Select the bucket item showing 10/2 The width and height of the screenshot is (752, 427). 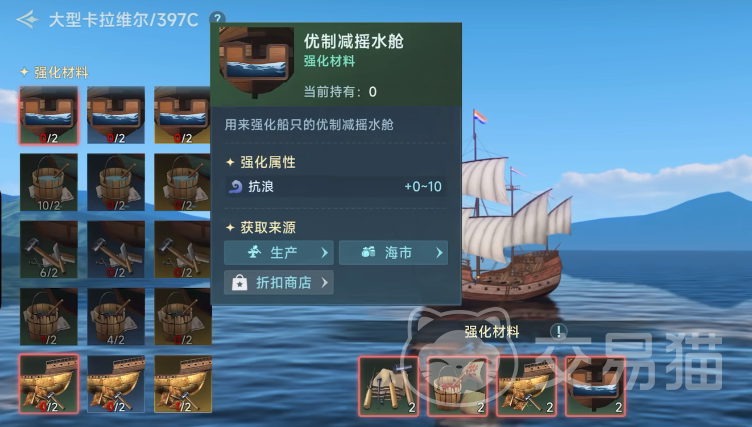[x=49, y=182]
